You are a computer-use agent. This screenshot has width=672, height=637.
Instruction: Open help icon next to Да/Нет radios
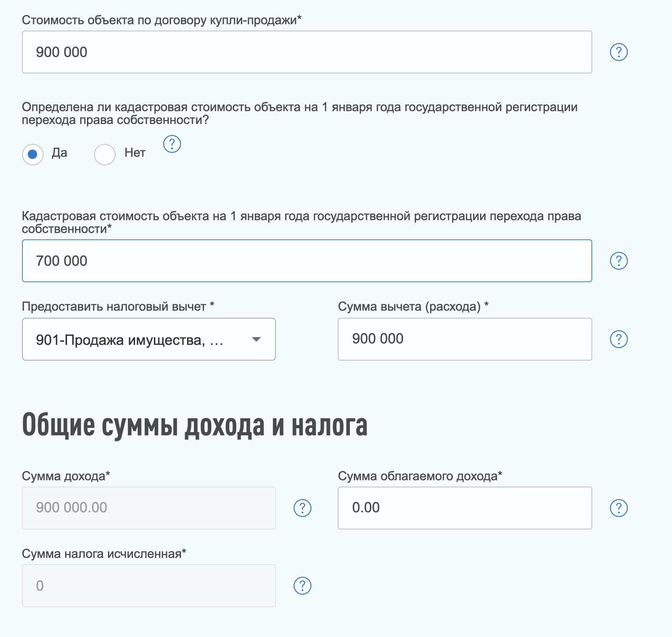click(x=172, y=144)
